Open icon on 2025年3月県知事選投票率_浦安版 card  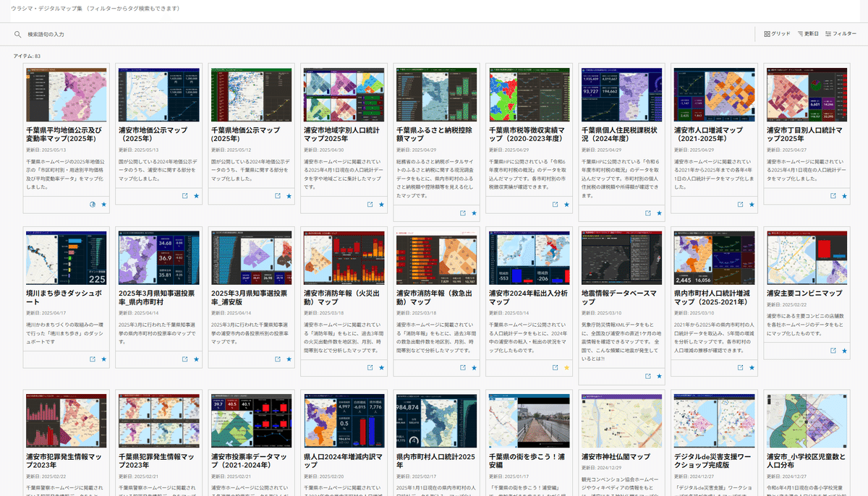point(277,359)
